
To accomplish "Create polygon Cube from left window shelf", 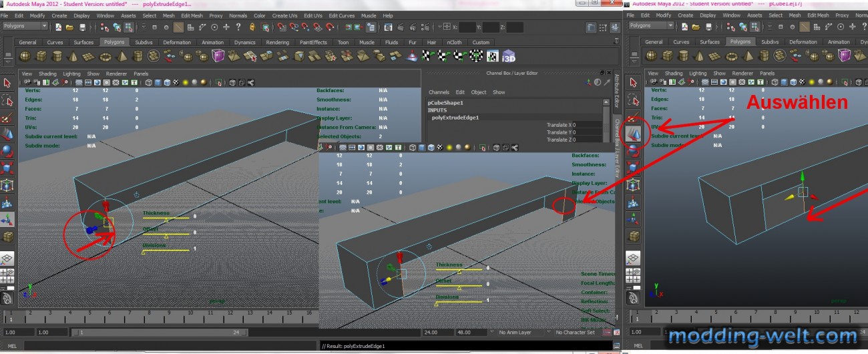I will [x=41, y=56].
